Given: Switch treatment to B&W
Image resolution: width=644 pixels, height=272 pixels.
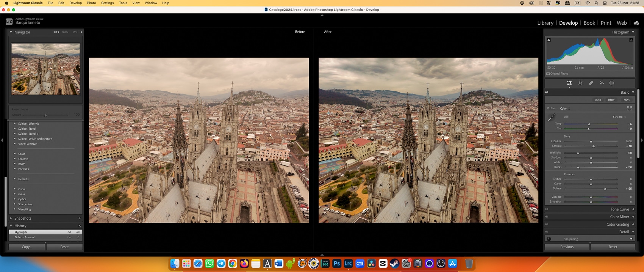Looking at the screenshot, I should [611, 100].
